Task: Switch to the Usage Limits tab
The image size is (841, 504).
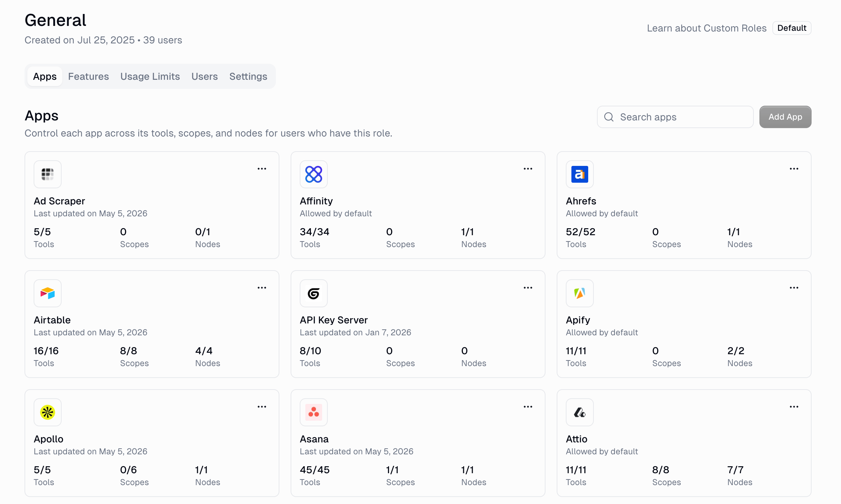Action: pos(150,76)
